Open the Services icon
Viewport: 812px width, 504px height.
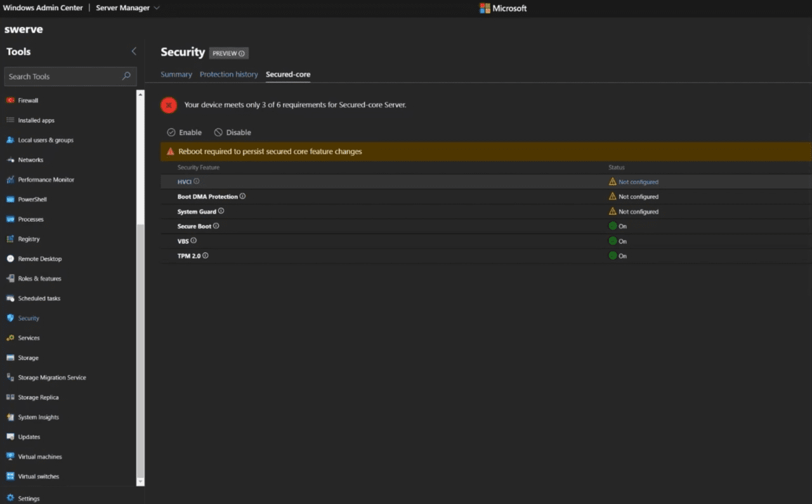tap(10, 338)
